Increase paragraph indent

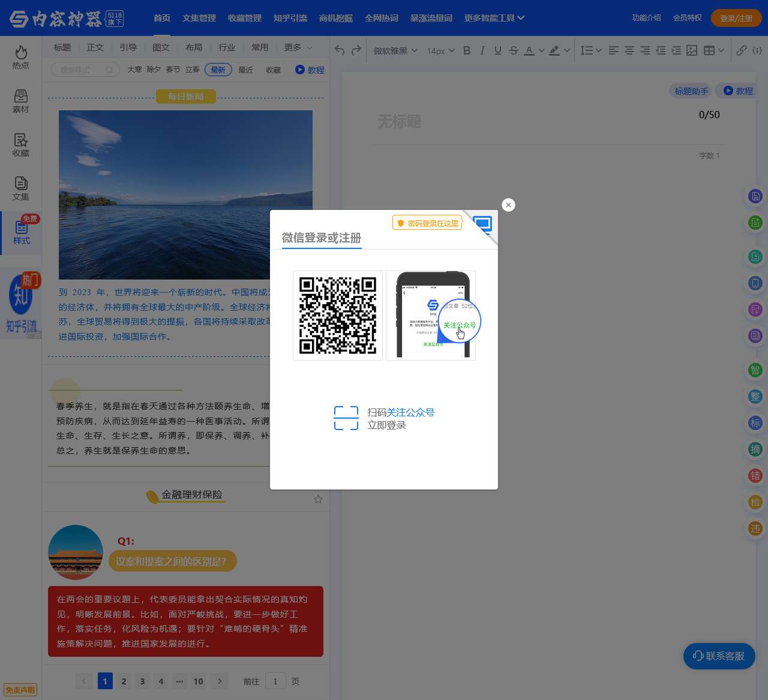pyautogui.click(x=676, y=51)
